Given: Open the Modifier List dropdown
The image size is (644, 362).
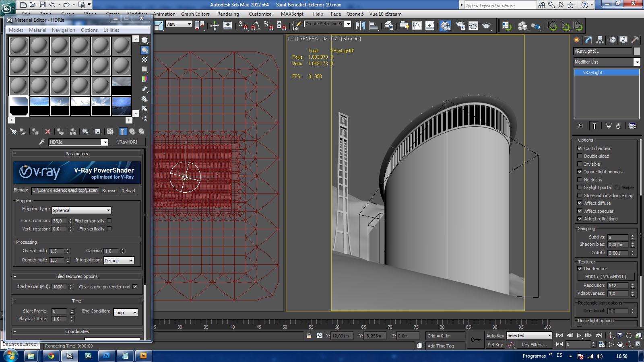Looking at the screenshot, I should tap(607, 62).
